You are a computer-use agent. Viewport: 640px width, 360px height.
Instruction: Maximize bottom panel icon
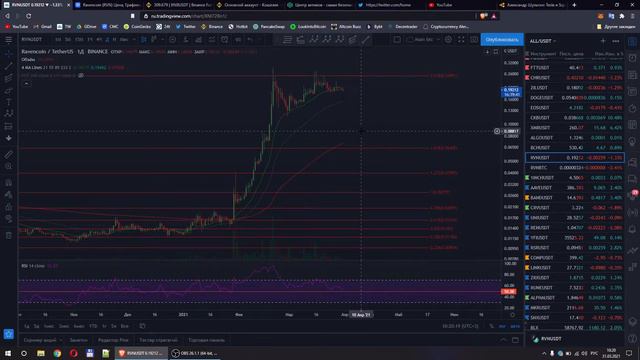click(516, 340)
